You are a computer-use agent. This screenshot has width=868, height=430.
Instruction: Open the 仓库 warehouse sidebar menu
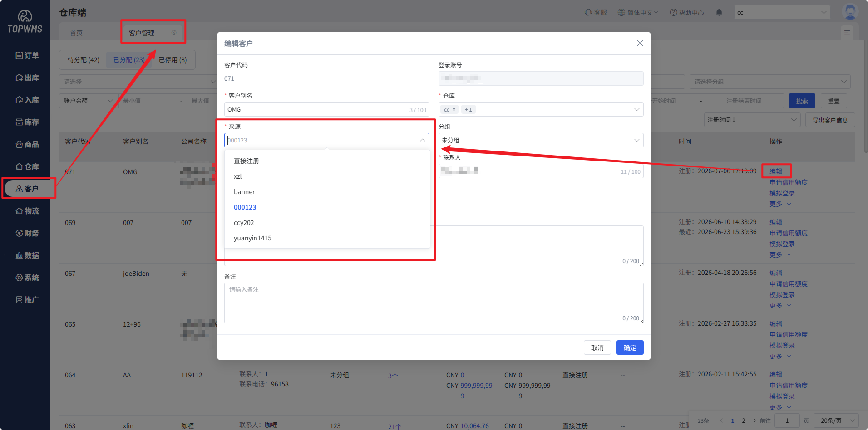point(27,166)
